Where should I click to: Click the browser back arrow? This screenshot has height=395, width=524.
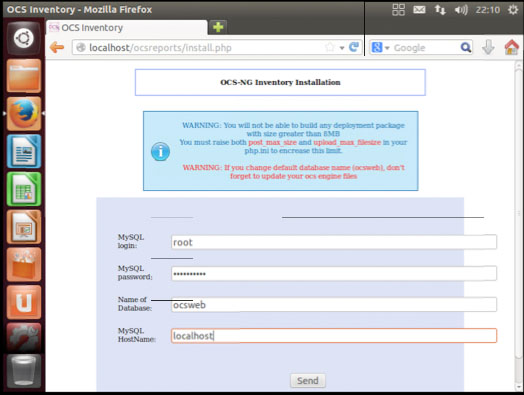57,47
